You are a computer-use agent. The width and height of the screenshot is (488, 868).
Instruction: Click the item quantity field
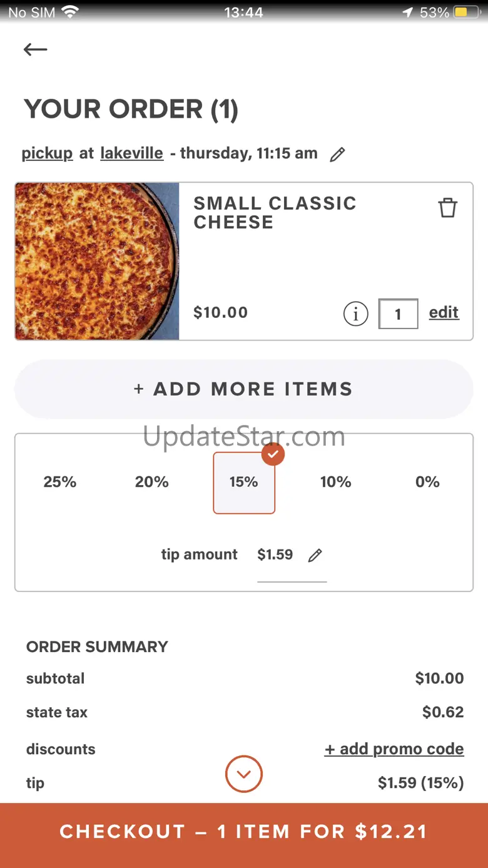(x=398, y=314)
